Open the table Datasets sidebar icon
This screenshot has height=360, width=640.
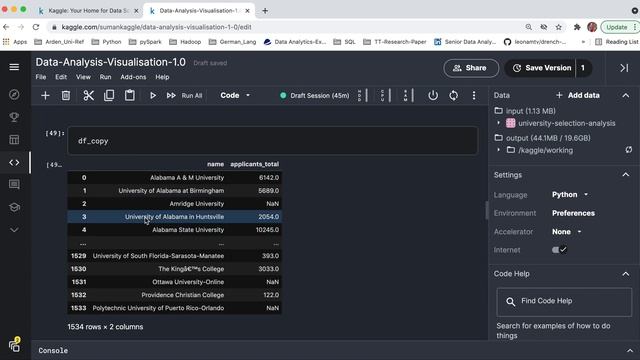tap(14, 140)
